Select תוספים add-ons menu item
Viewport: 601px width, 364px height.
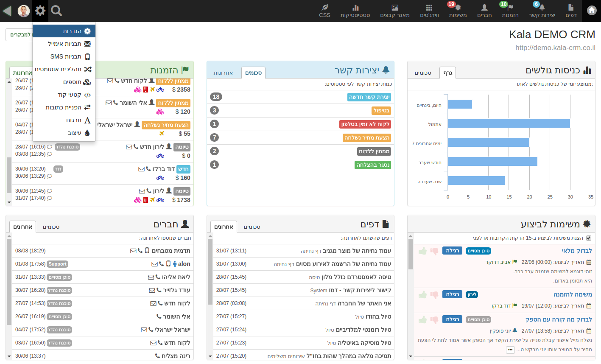64,82
